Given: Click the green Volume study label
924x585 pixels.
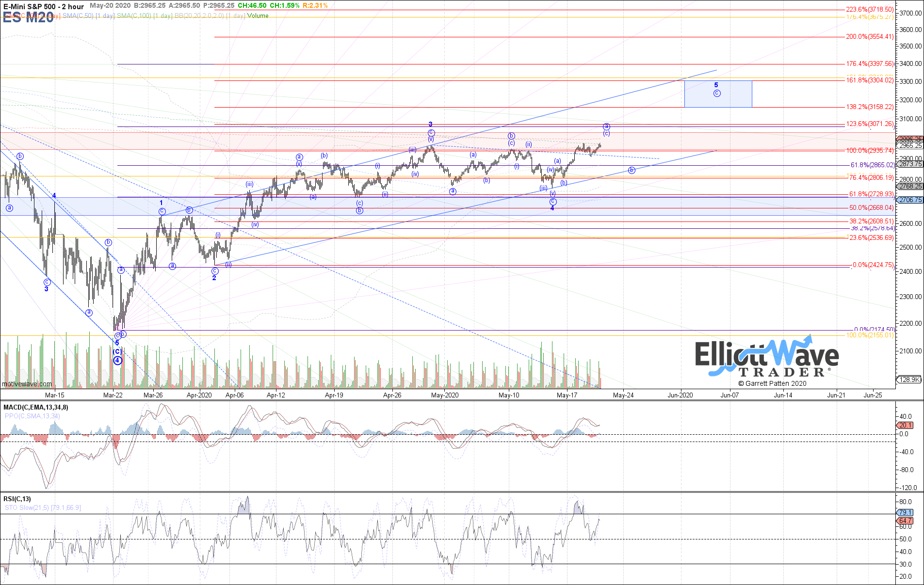Looking at the screenshot, I should (x=258, y=16).
